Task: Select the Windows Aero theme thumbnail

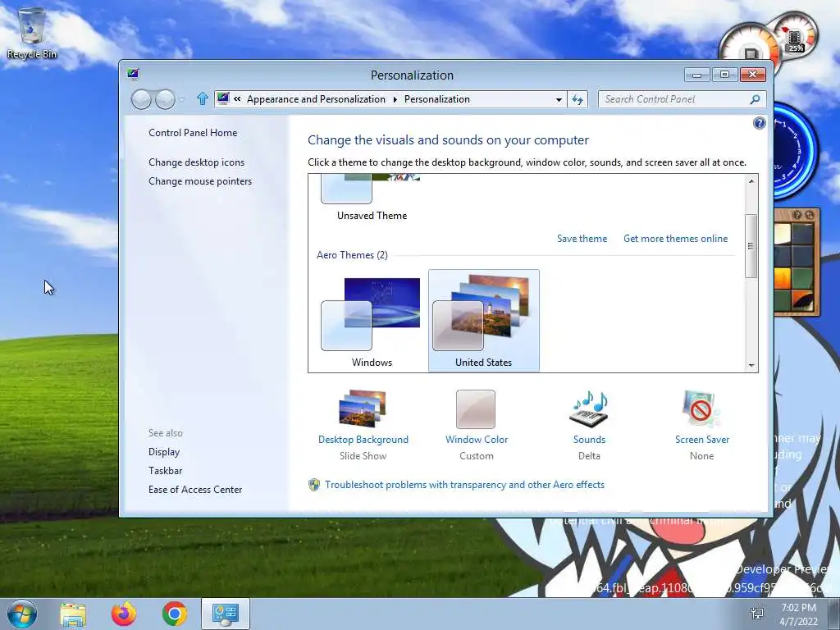Action: point(372,322)
